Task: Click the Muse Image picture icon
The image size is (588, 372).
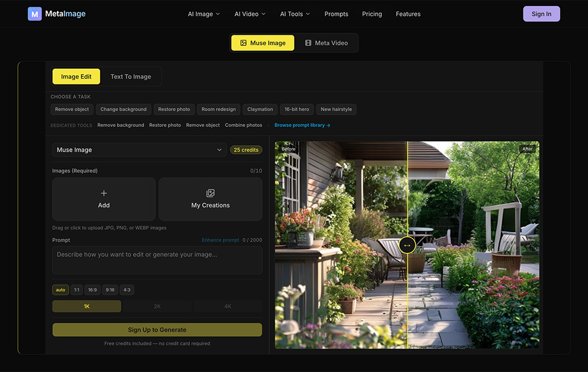Action: (x=243, y=43)
